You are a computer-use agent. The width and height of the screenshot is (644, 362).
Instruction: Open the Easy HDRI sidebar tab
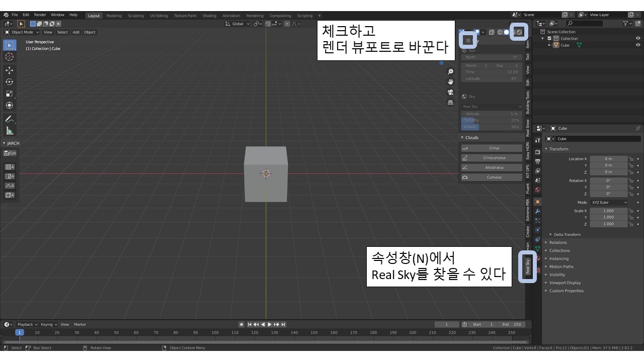click(x=528, y=150)
